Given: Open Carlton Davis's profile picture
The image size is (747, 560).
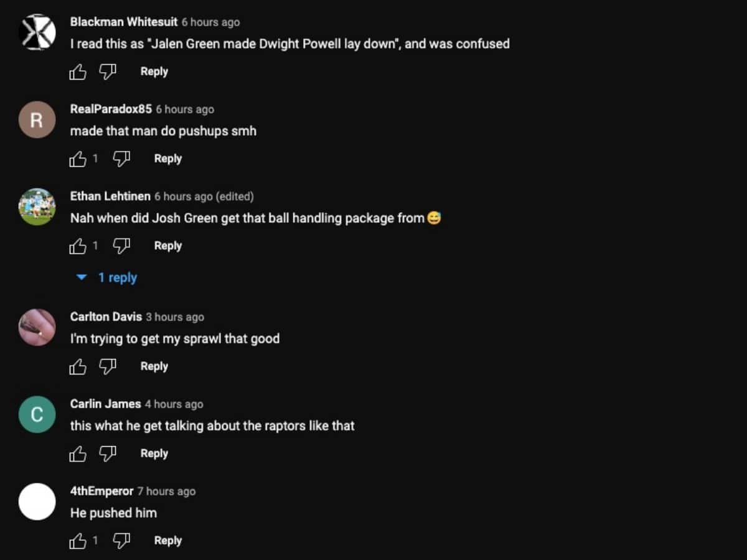Looking at the screenshot, I should [x=37, y=327].
